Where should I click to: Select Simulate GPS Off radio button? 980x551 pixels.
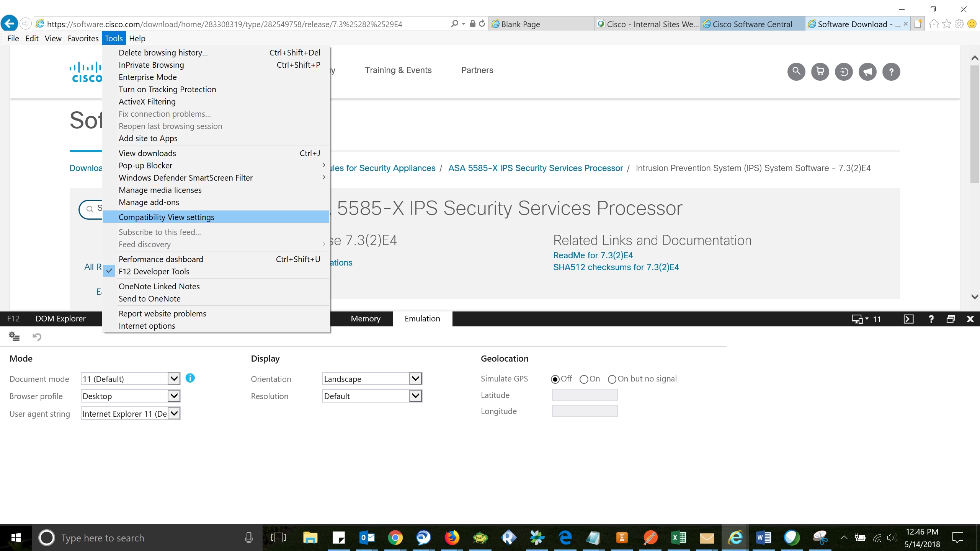(x=555, y=379)
